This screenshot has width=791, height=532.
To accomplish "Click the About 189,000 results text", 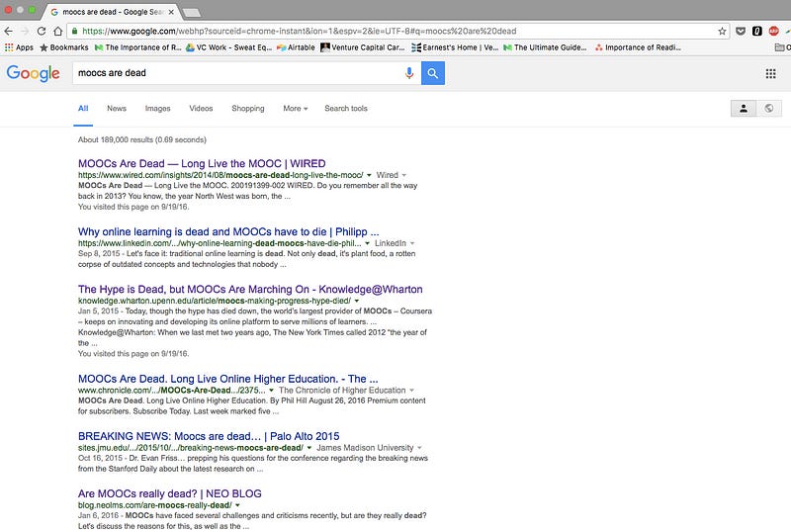I will pyautogui.click(x=142, y=139).
